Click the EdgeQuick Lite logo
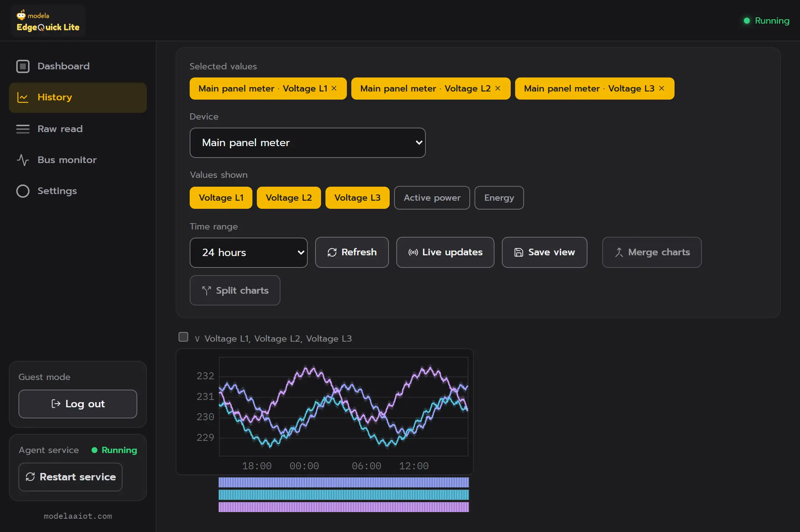800x532 pixels. click(x=48, y=21)
